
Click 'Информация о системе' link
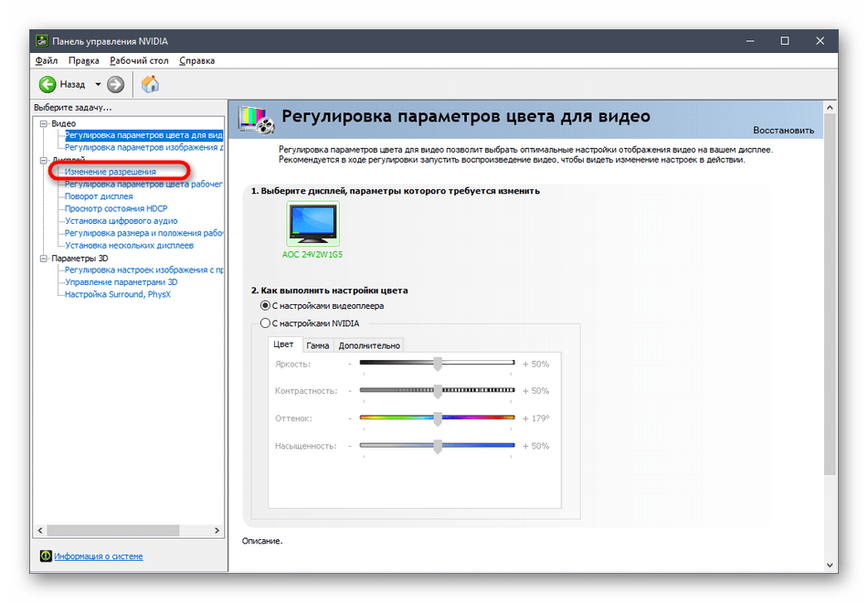98,556
